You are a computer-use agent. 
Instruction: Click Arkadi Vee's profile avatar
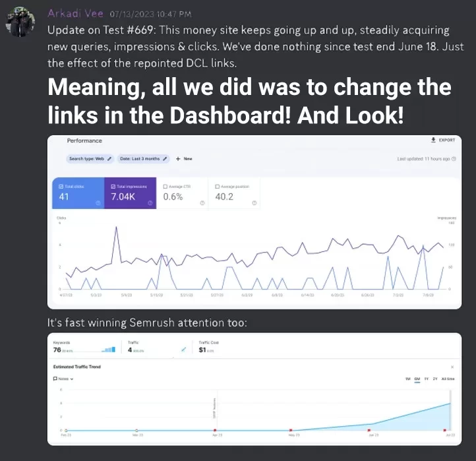tap(18, 24)
